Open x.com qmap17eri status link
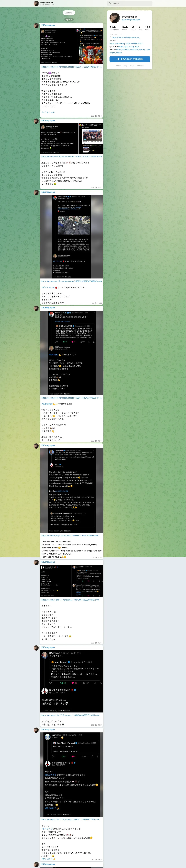The image size is (186, 868). click(70, 535)
